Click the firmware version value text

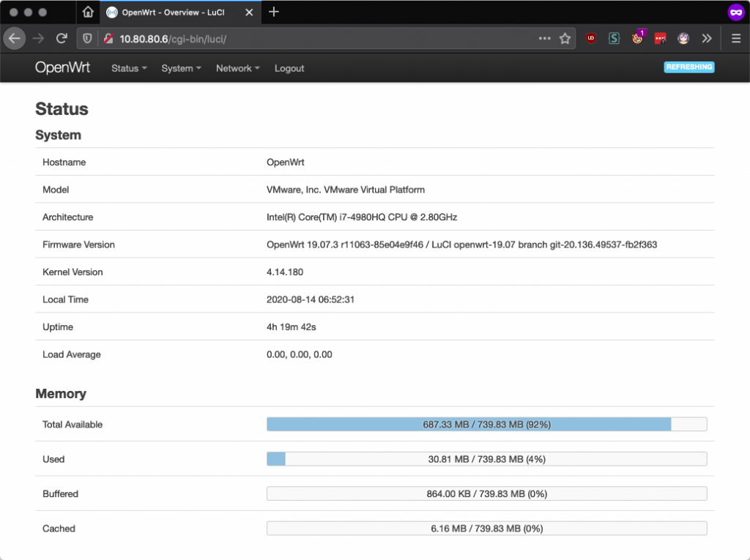click(x=461, y=244)
